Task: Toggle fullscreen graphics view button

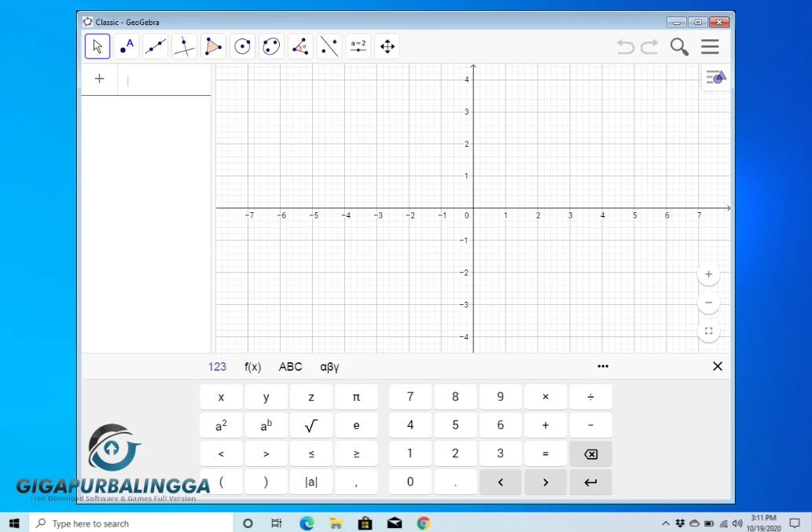Action: [708, 331]
